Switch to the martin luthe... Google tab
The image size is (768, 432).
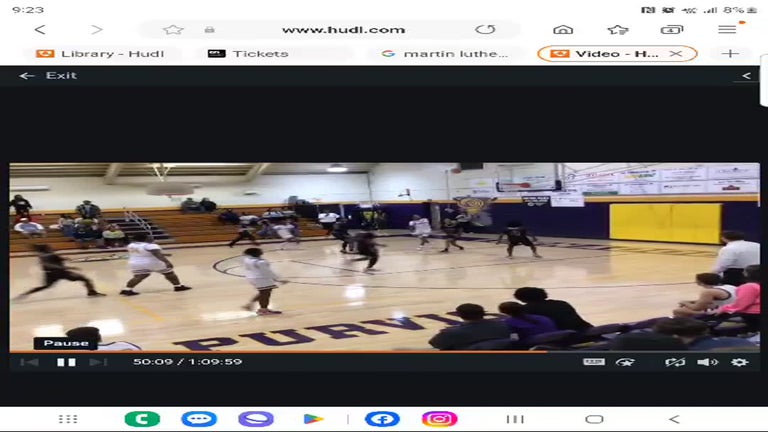445,54
